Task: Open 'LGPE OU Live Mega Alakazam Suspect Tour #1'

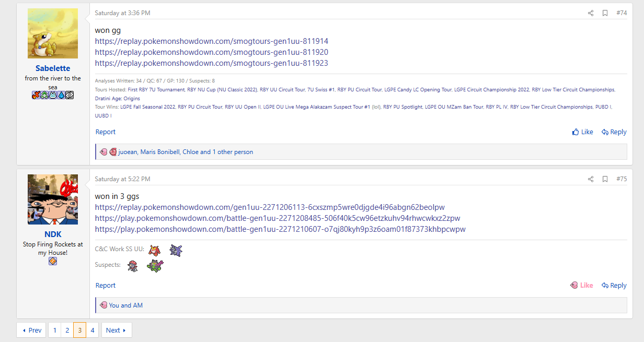Action: 317,107
